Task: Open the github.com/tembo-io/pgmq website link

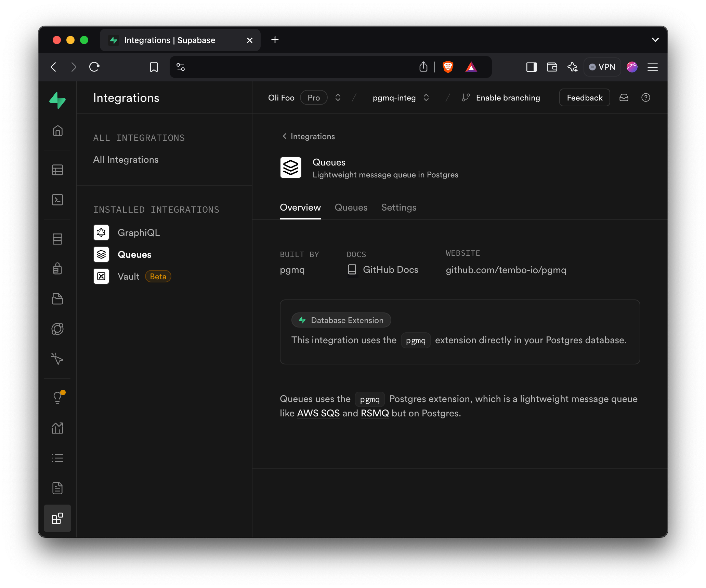Action: (x=506, y=270)
